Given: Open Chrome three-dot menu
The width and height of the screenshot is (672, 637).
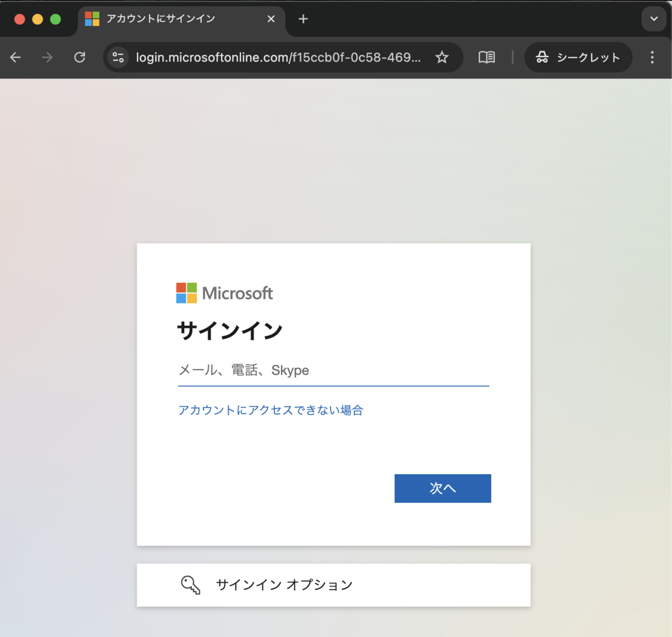Looking at the screenshot, I should coord(652,57).
